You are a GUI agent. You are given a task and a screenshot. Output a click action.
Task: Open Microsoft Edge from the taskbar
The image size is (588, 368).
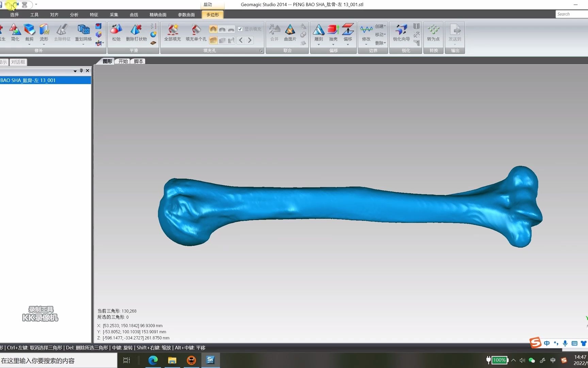[x=153, y=360]
